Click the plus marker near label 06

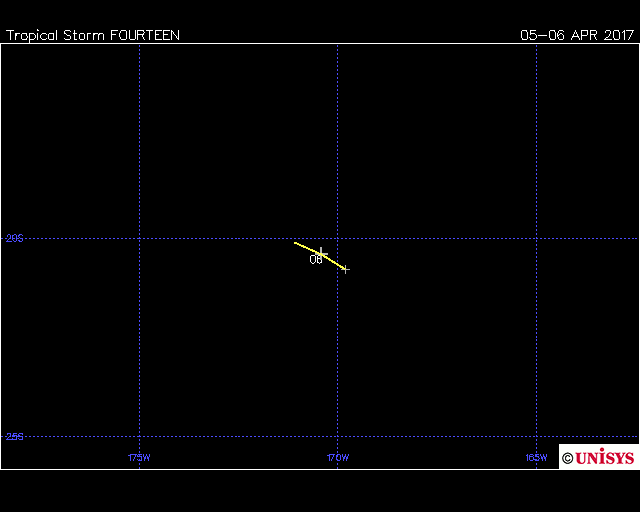[x=321, y=252]
